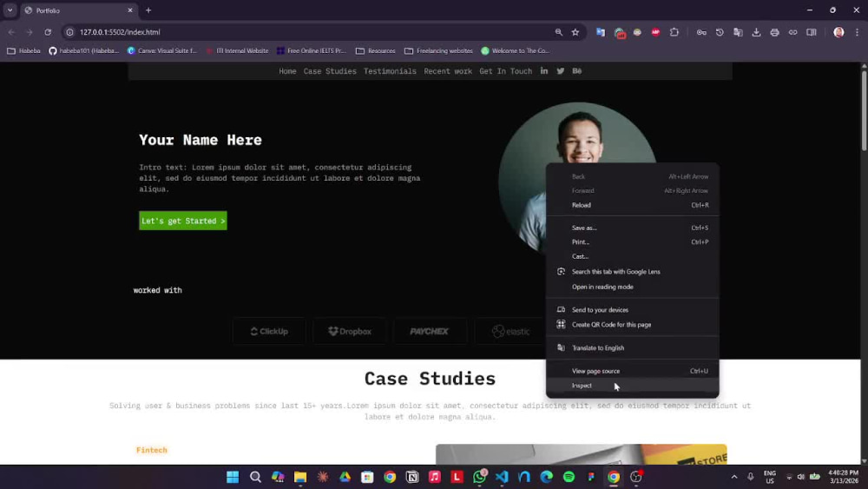
Task: Select View page source in context menu
Action: [632, 371]
